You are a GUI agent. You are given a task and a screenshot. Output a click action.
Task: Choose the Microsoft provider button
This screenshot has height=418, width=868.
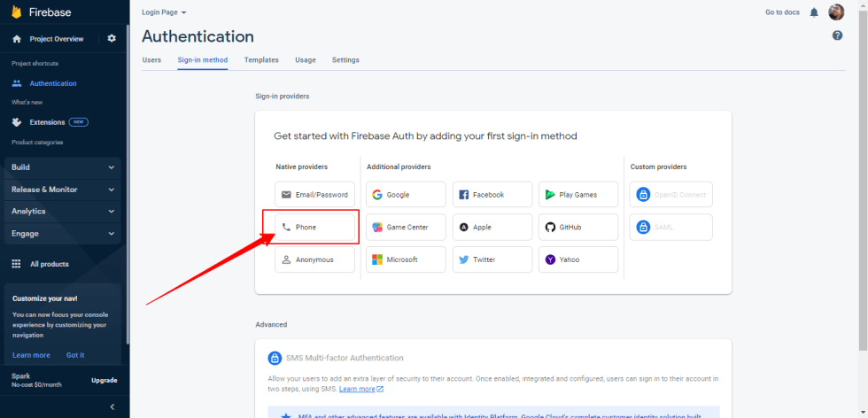406,259
